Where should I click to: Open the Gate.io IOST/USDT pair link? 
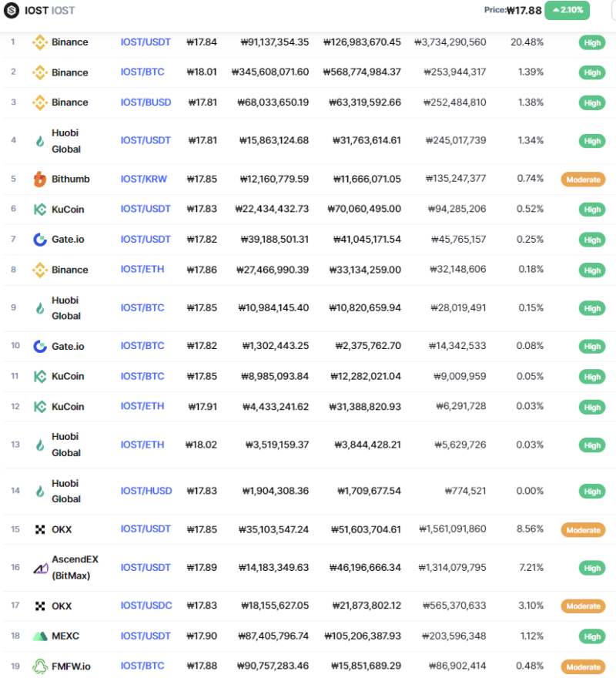coord(146,239)
